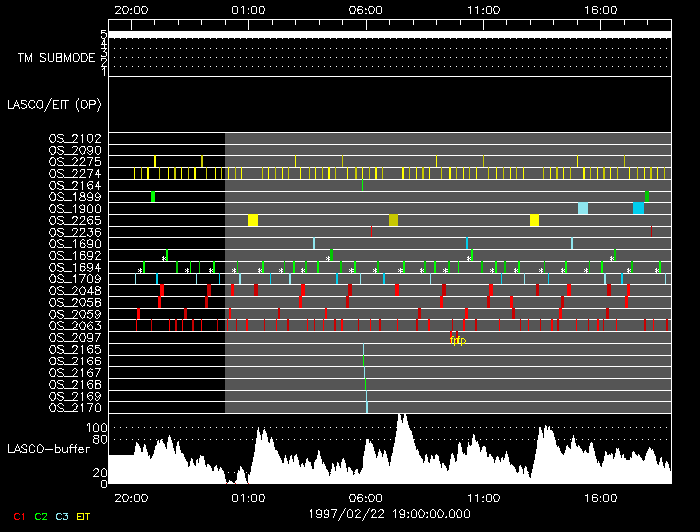Viewport: 700px width, 532px height.
Task: Click the red C1 legend label
Action: 14,516
